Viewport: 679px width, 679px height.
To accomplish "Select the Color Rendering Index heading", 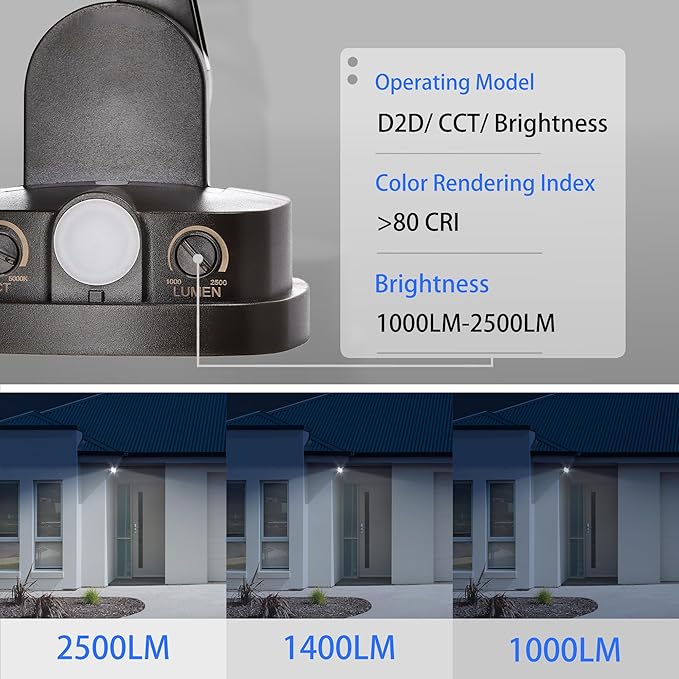I will click(484, 184).
